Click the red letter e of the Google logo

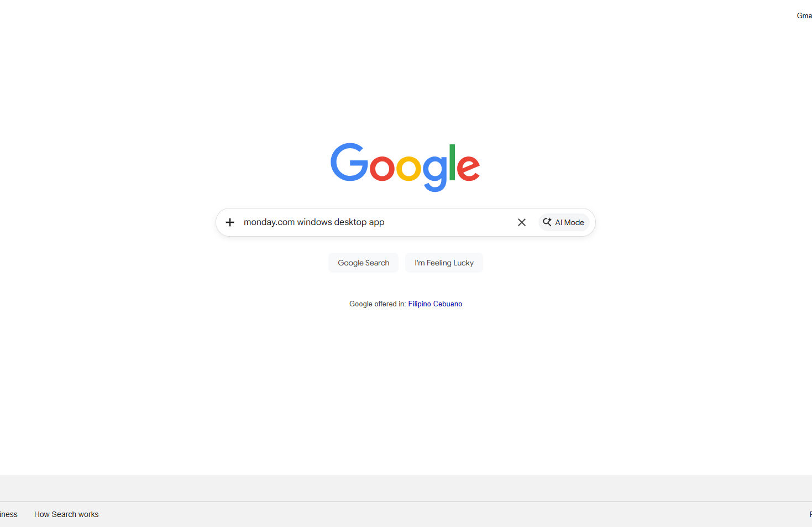[468, 168]
